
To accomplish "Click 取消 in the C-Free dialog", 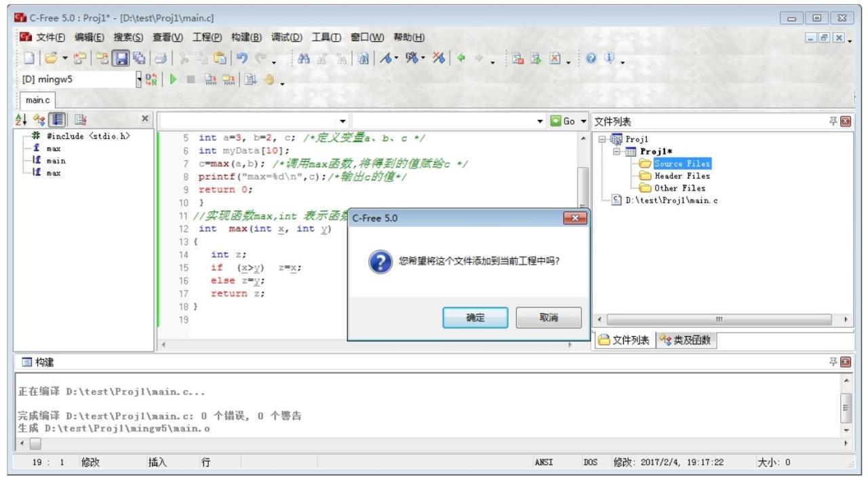I will point(549,318).
